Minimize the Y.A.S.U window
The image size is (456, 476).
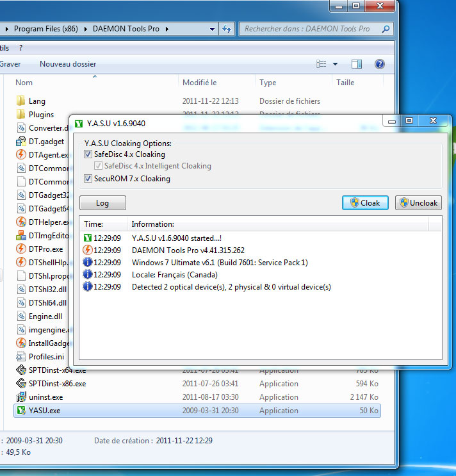click(x=392, y=122)
